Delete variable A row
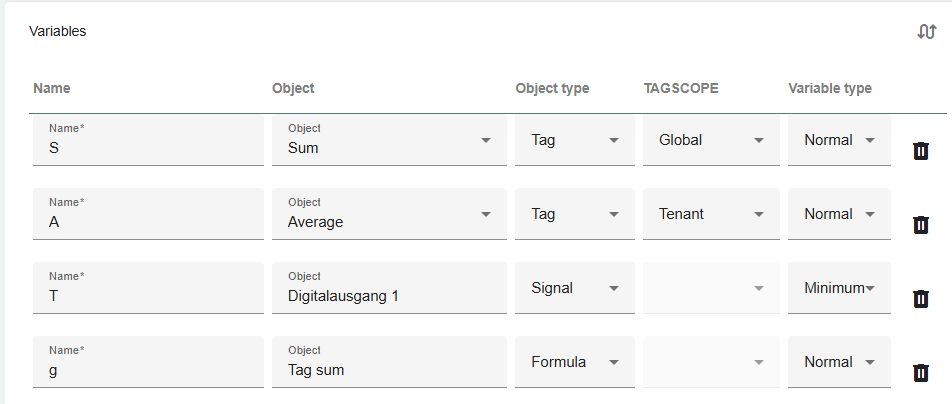This screenshot has height=404, width=952. pyautogui.click(x=921, y=225)
